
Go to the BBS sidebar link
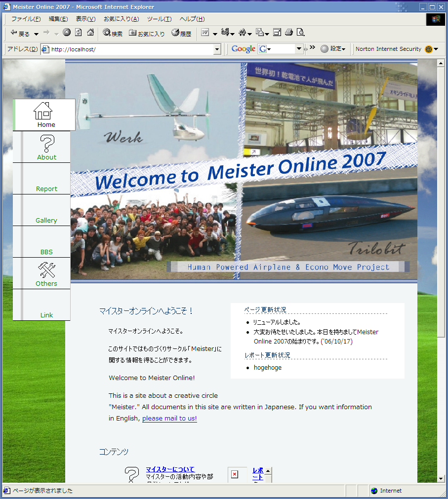pyautogui.click(x=46, y=252)
